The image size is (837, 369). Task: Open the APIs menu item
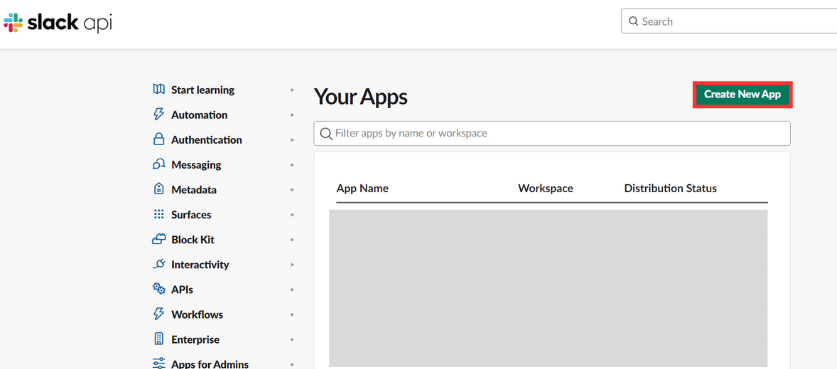click(182, 290)
